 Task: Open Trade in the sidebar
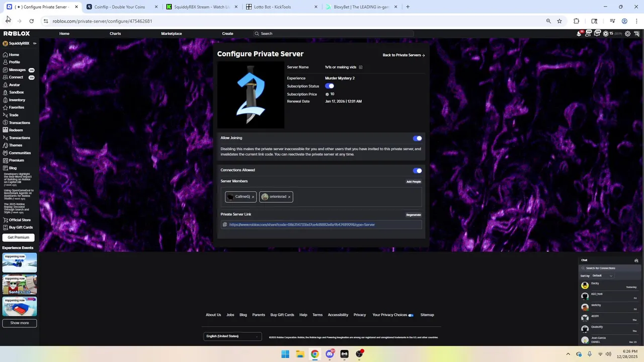[x=14, y=115]
